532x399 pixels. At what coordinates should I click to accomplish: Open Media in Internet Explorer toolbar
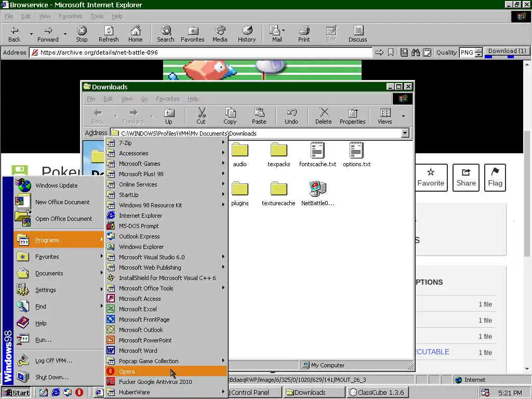220,34
